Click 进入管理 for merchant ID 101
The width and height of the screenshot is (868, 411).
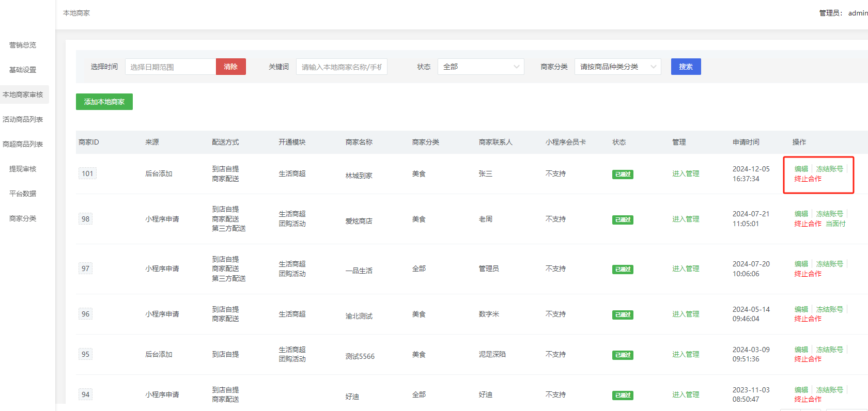point(686,173)
